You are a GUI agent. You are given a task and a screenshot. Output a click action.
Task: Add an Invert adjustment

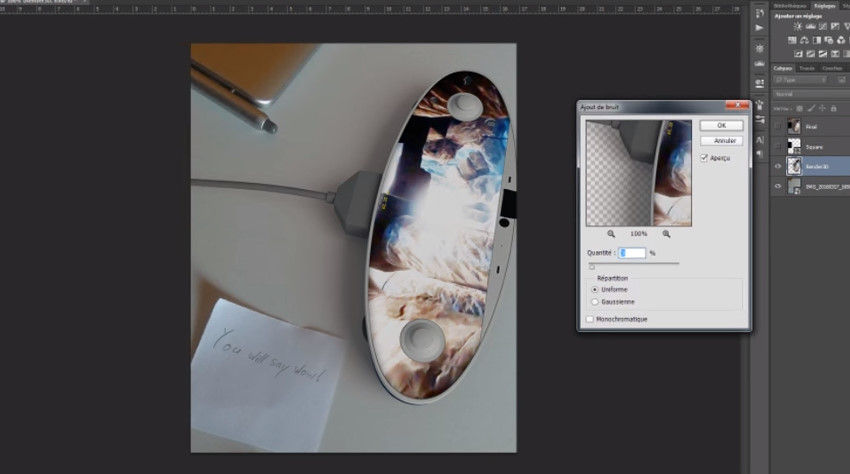(799, 54)
